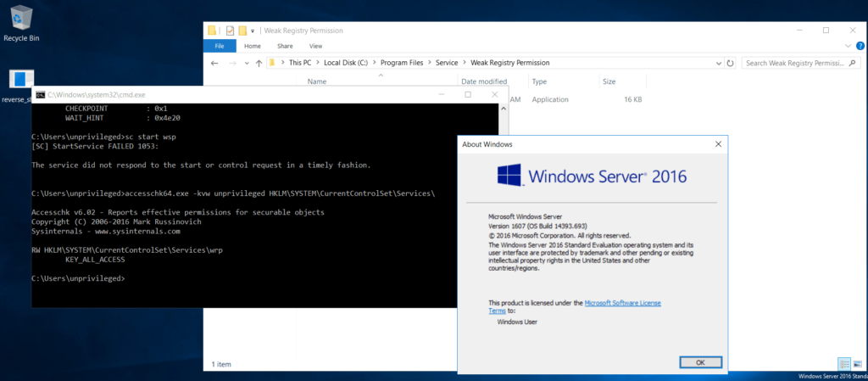Click Weak Registry Permission breadcrumb segment
Viewport: 868px width, 381px height.
[509, 63]
